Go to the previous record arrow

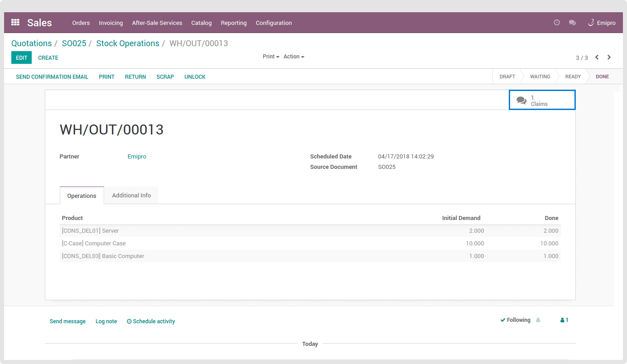[597, 57]
